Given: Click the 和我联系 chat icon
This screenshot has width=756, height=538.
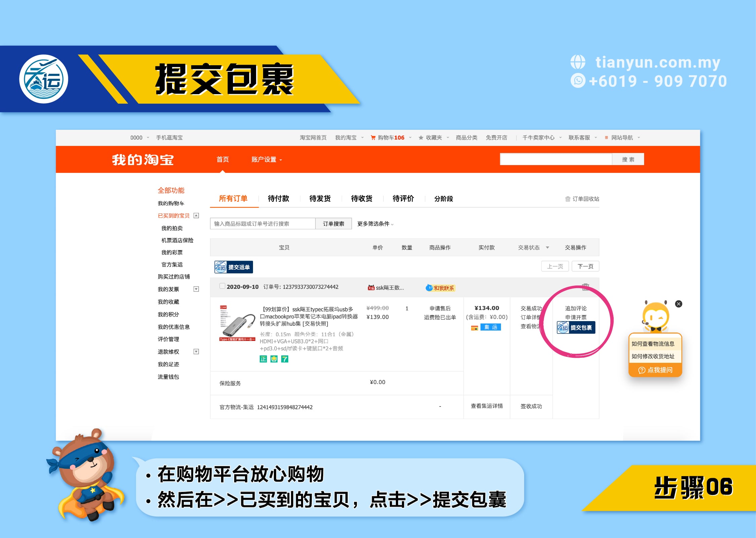Looking at the screenshot, I should click(x=440, y=288).
